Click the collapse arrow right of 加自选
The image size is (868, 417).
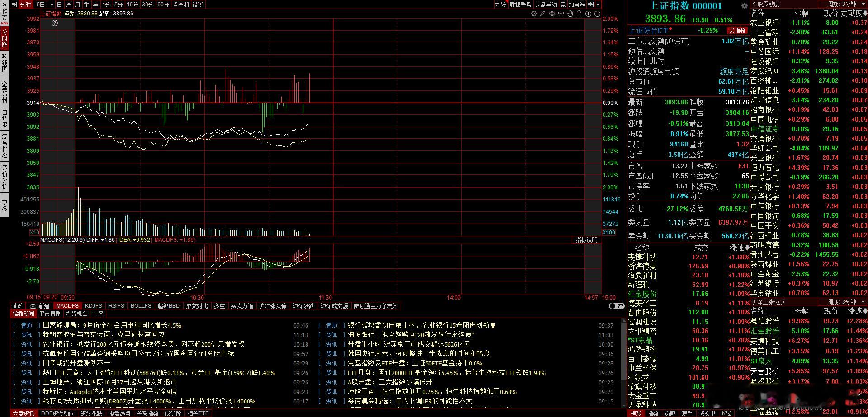(590, 5)
